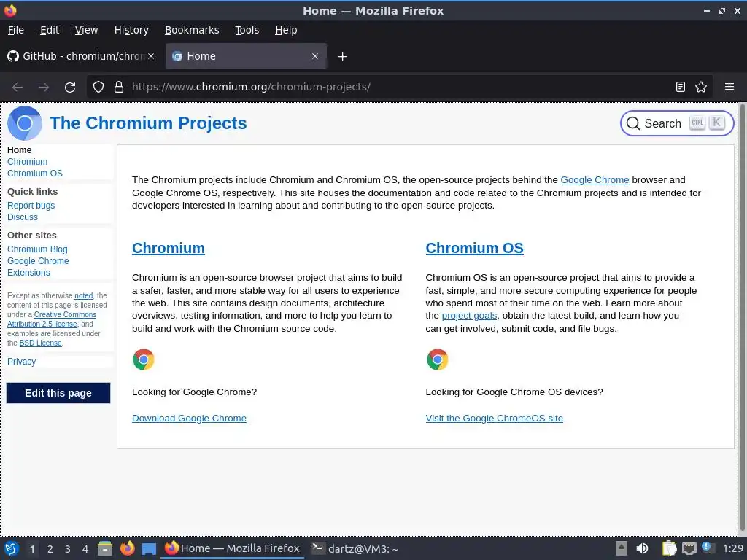
Task: Switch to virtual desktop 2
Action: click(x=50, y=549)
